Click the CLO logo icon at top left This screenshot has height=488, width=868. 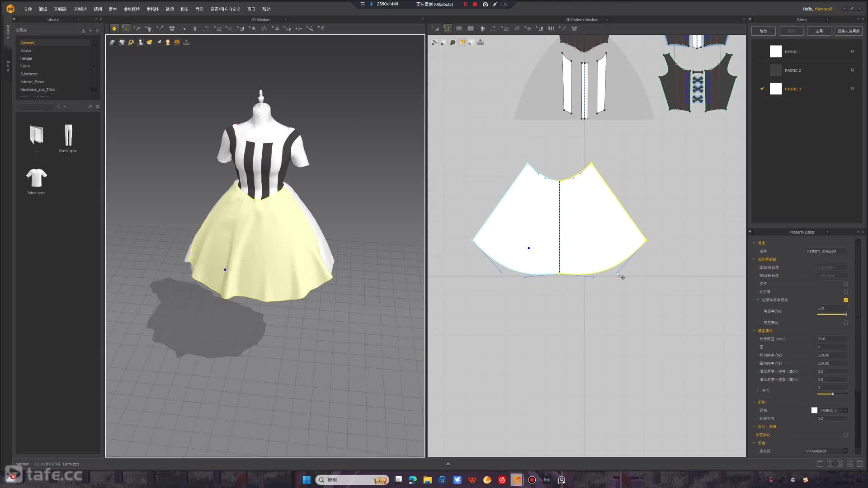(10, 9)
